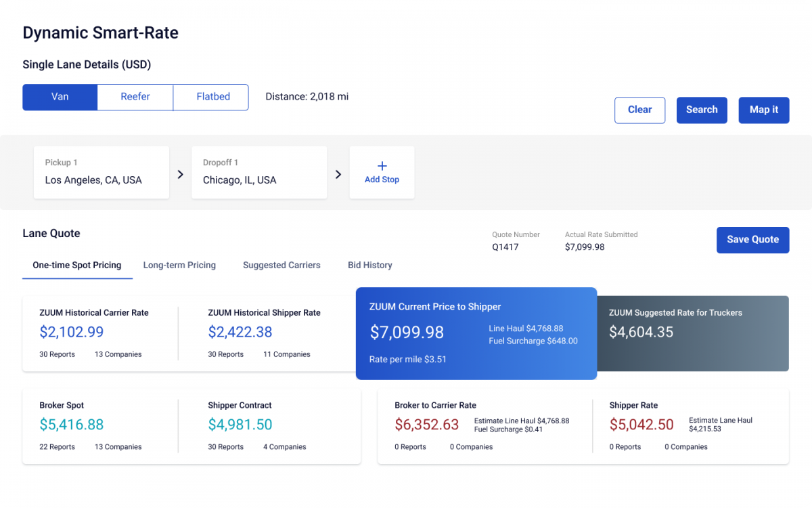Switch equipment type to Reefer
The height and width of the screenshot is (508, 812).
[135, 97]
